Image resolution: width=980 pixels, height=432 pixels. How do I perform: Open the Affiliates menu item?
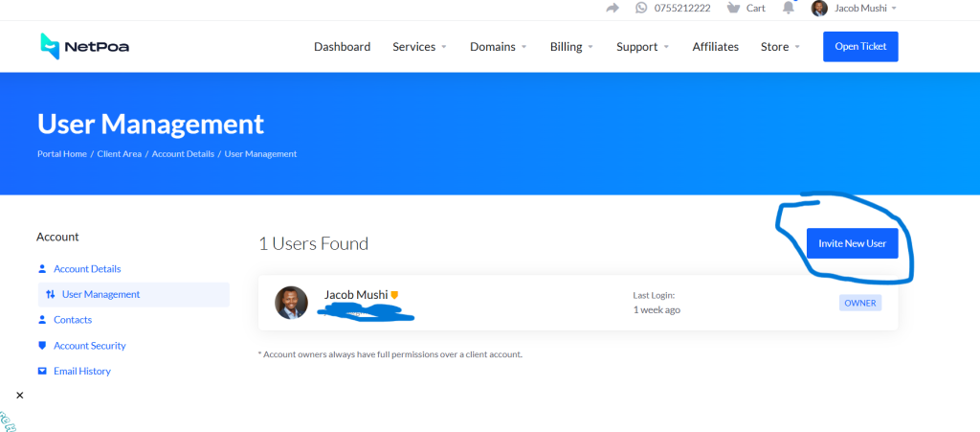[715, 47]
